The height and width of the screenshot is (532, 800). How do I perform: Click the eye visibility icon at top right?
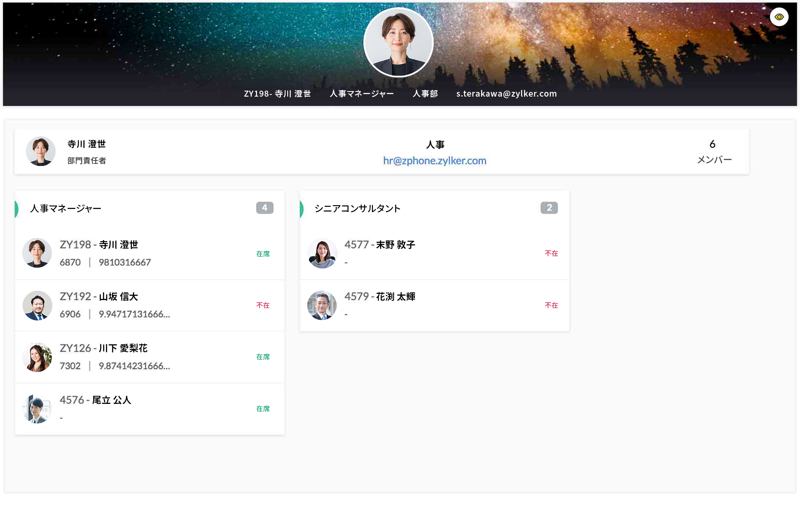click(779, 16)
